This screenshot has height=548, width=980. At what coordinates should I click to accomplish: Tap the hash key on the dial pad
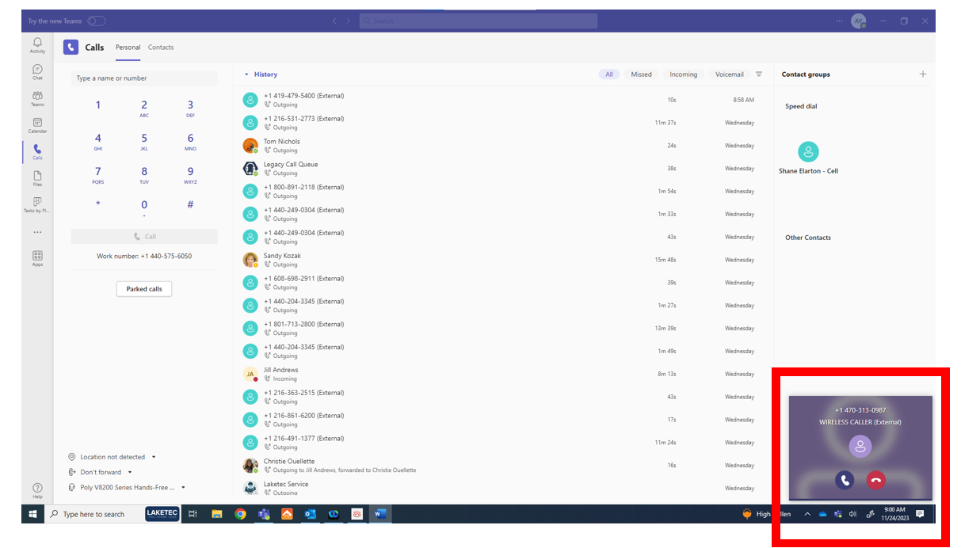(x=190, y=205)
